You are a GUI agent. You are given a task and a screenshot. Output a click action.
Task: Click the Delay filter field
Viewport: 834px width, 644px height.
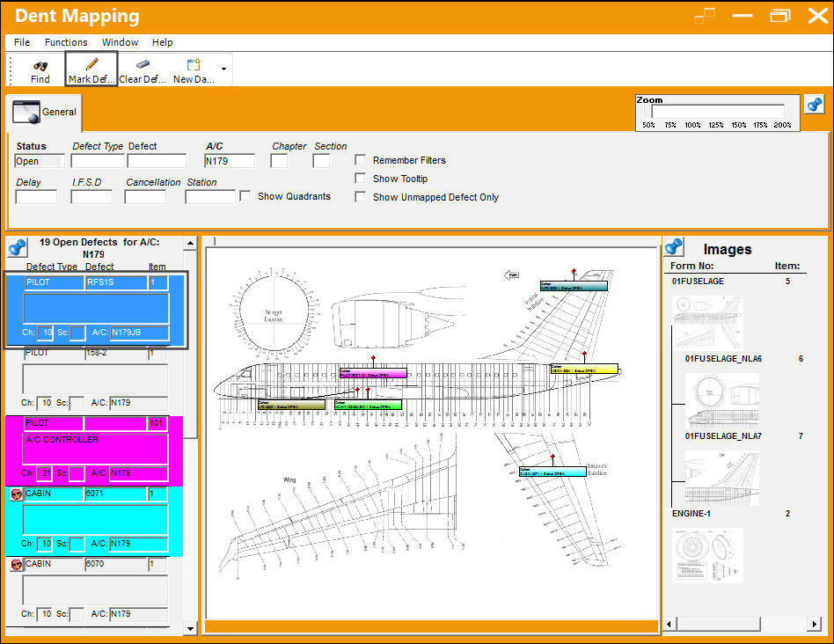(x=36, y=197)
